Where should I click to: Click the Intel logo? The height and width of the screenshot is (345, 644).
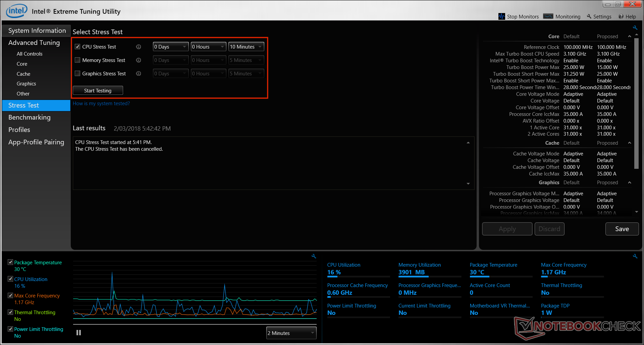[x=16, y=11]
